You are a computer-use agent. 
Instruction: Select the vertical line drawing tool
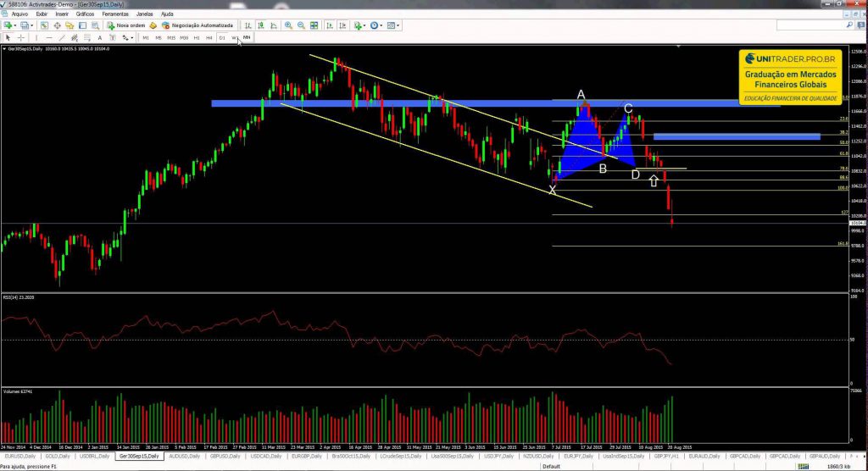click(36, 37)
